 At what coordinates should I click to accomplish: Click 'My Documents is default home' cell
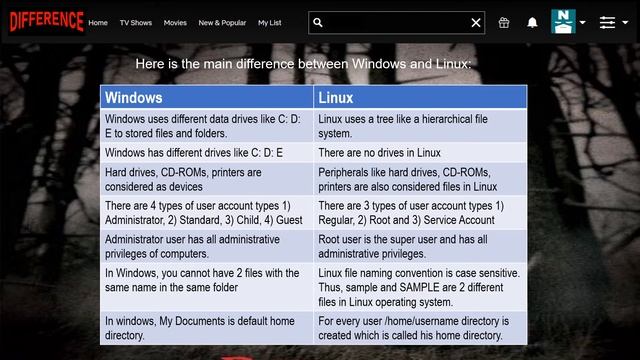coord(207,328)
